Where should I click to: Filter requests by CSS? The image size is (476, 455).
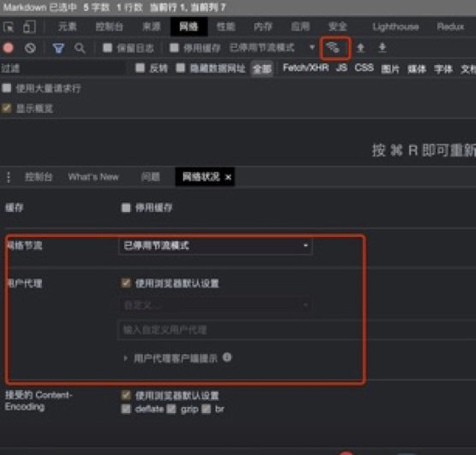coord(365,68)
